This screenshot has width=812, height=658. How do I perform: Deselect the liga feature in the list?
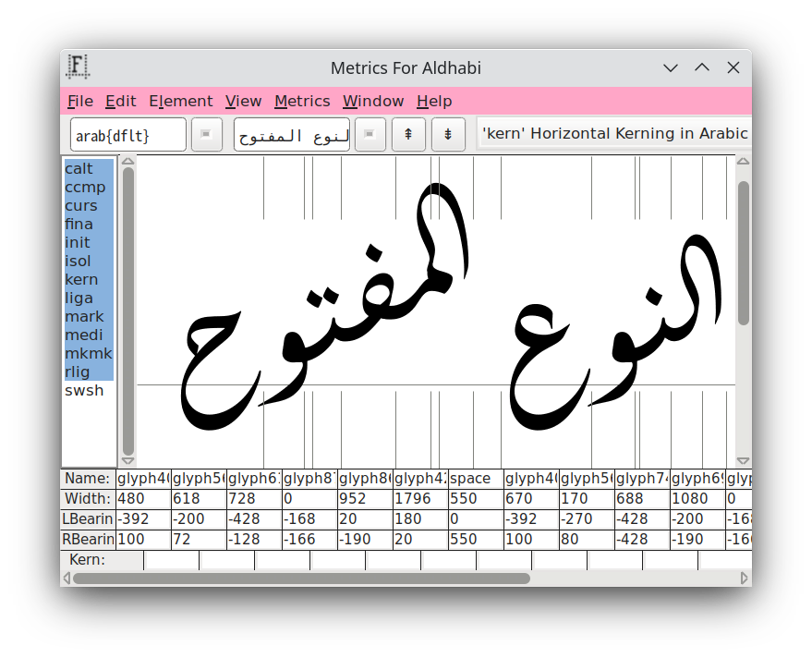pos(79,299)
